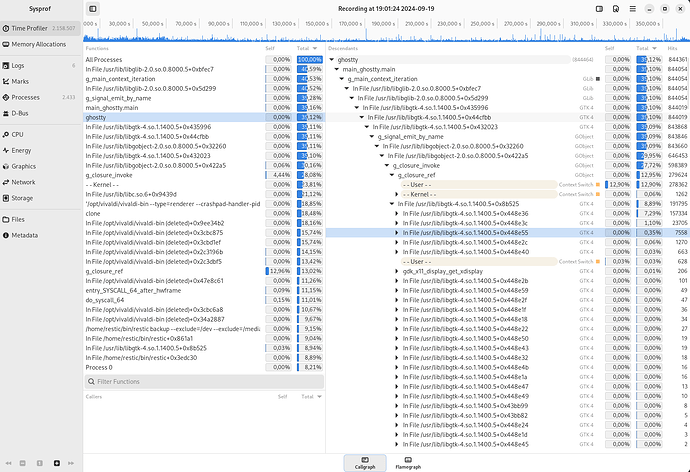
Task: Select restic backup process row
Action: pyautogui.click(x=204, y=329)
